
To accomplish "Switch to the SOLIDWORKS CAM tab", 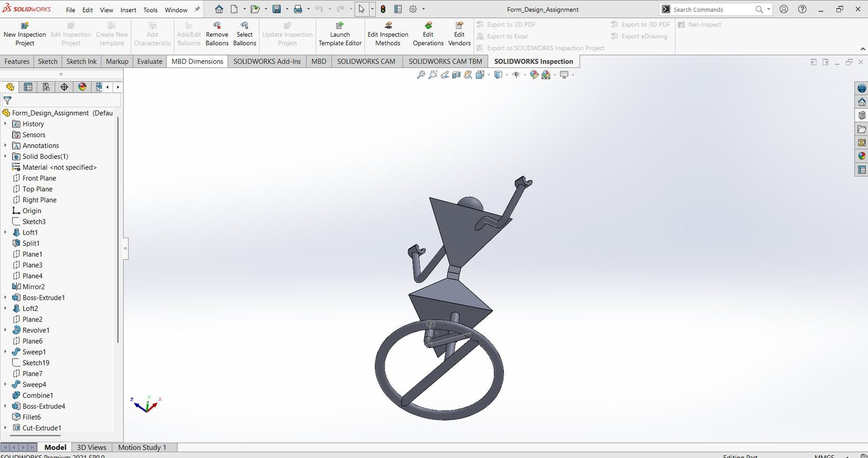I will coord(366,61).
